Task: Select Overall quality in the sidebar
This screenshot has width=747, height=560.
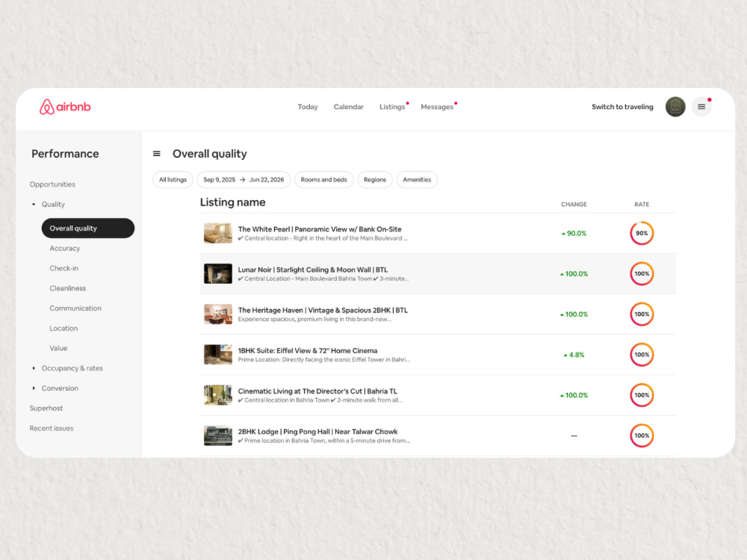Action: [x=88, y=228]
